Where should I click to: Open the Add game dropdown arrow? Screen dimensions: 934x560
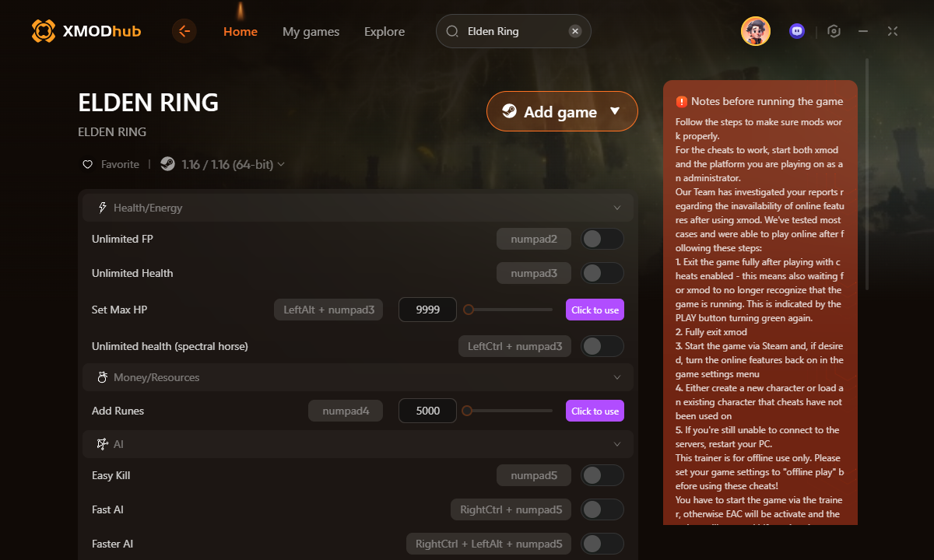[x=615, y=111]
